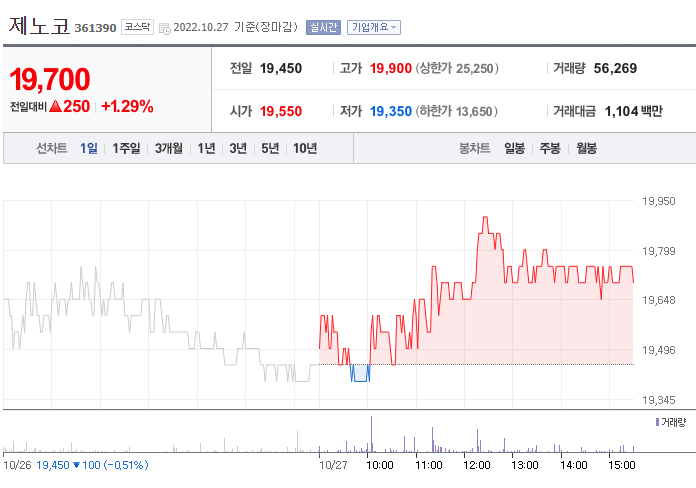Click trading value 1,104 백만

(633, 111)
